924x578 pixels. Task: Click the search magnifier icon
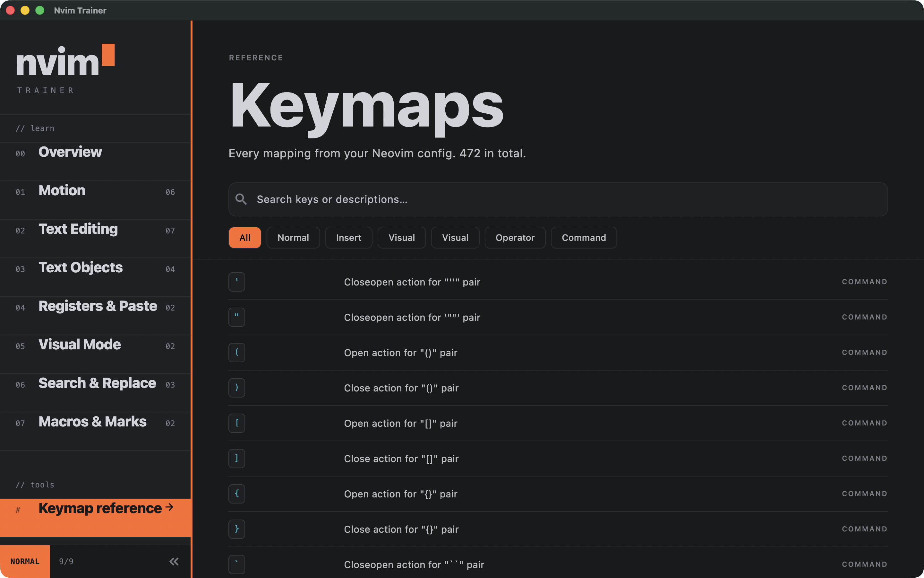pyautogui.click(x=241, y=199)
